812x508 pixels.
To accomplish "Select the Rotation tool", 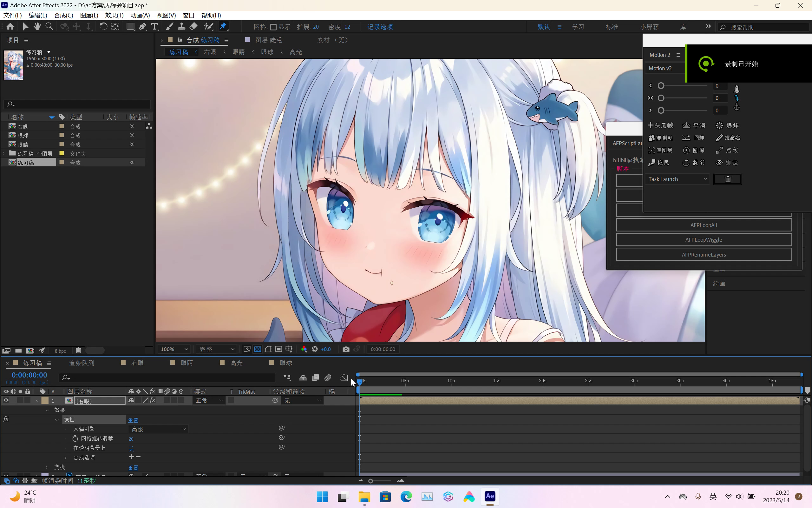I will click(103, 27).
